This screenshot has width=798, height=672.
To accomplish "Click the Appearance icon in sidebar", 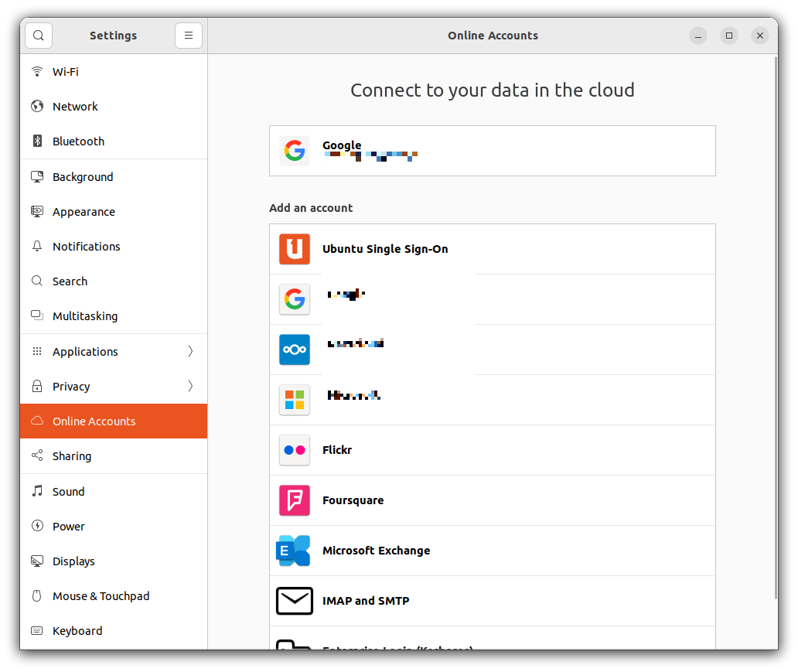I will (x=37, y=211).
